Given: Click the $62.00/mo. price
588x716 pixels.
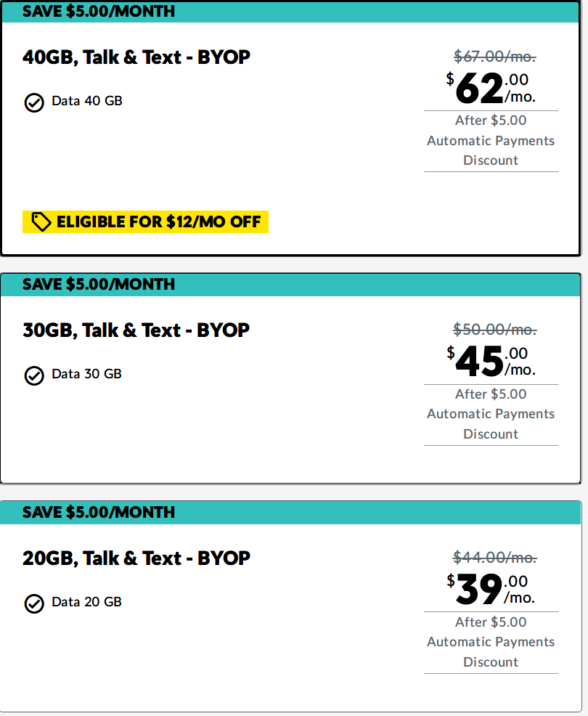Looking at the screenshot, I should pyautogui.click(x=491, y=88).
